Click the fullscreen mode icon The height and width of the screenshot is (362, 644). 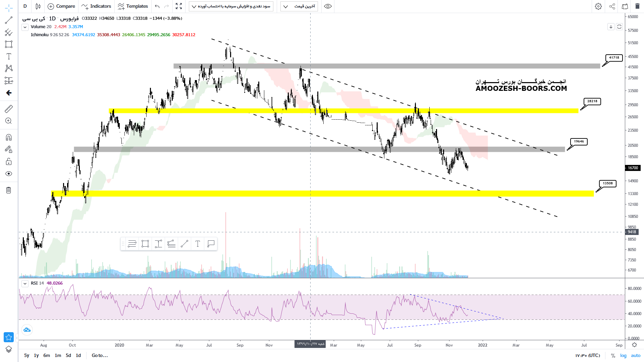click(x=179, y=6)
